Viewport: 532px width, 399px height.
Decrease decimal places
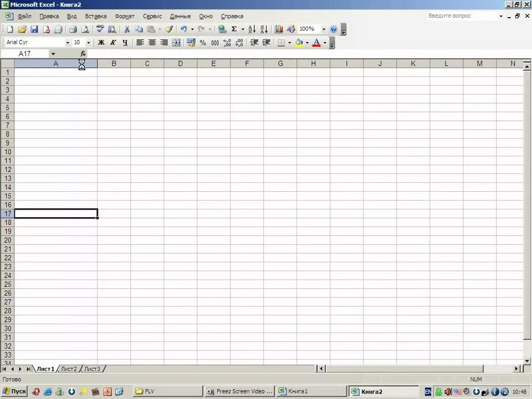(239, 43)
